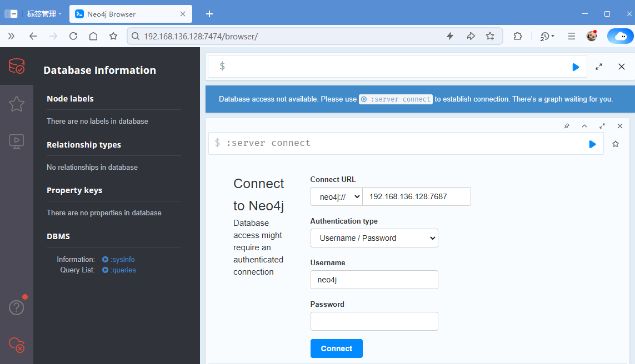The width and height of the screenshot is (635, 364).
Task: Open the Database Information sidebar icon
Action: pyautogui.click(x=17, y=66)
